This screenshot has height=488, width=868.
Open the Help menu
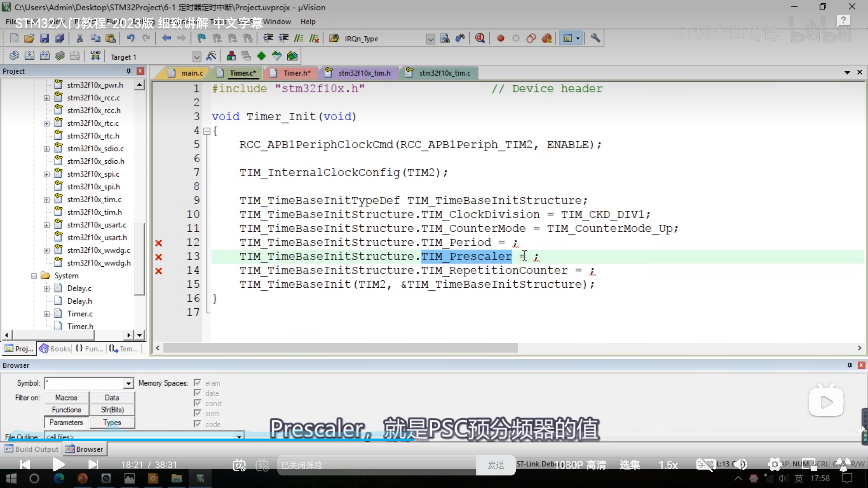(308, 22)
